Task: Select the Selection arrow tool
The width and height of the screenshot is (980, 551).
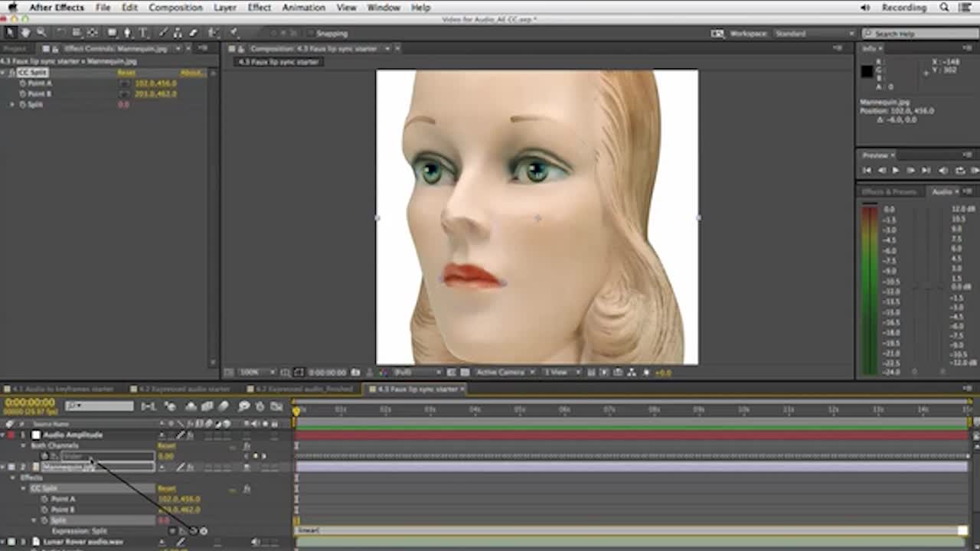Action: [10, 33]
